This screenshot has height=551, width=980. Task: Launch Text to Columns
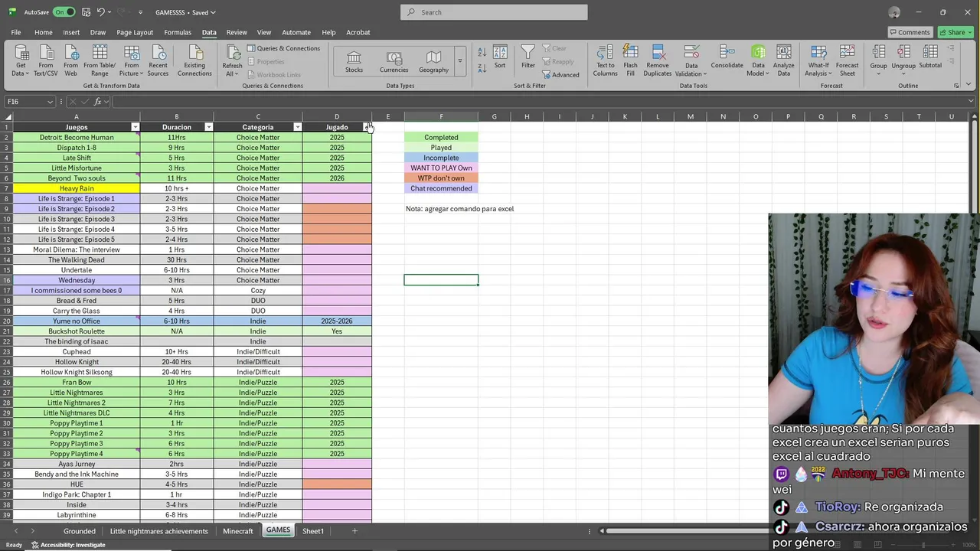tap(605, 60)
